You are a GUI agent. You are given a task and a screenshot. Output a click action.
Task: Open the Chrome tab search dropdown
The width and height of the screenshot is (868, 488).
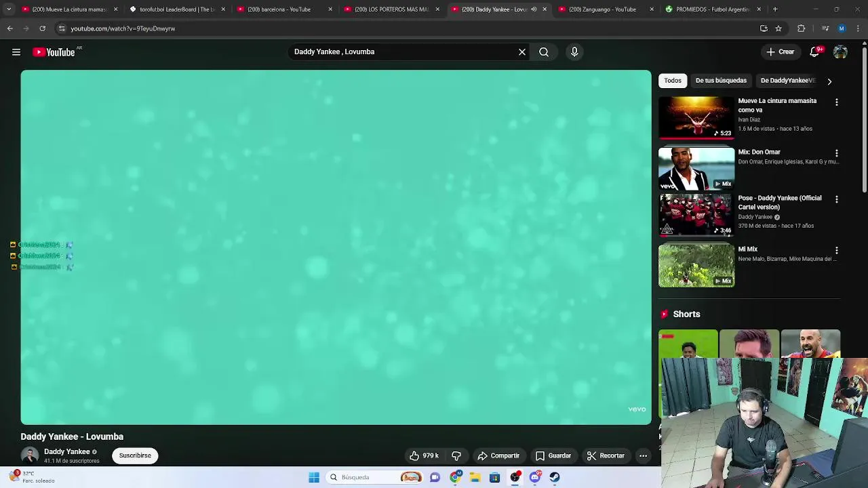pos(8,9)
